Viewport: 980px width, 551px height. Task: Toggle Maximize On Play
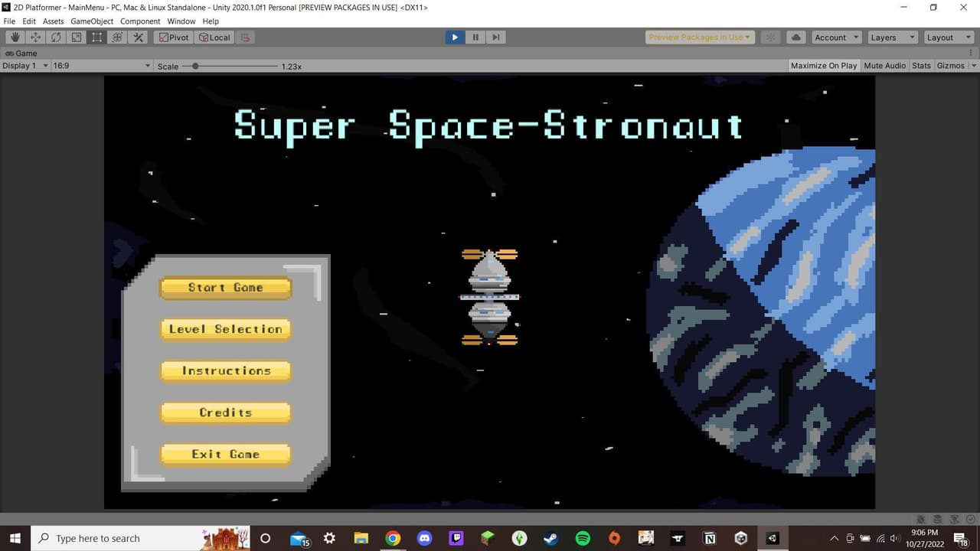824,66
